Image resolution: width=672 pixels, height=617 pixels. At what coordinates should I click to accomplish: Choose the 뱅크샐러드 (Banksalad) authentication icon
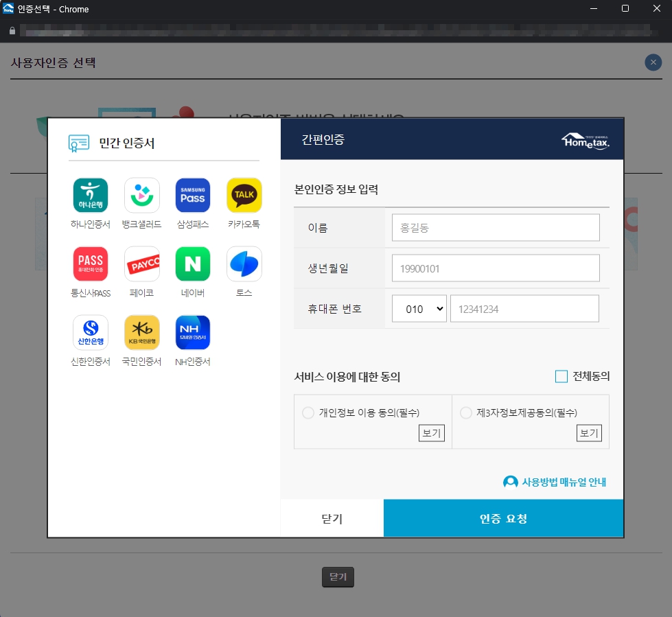142,196
